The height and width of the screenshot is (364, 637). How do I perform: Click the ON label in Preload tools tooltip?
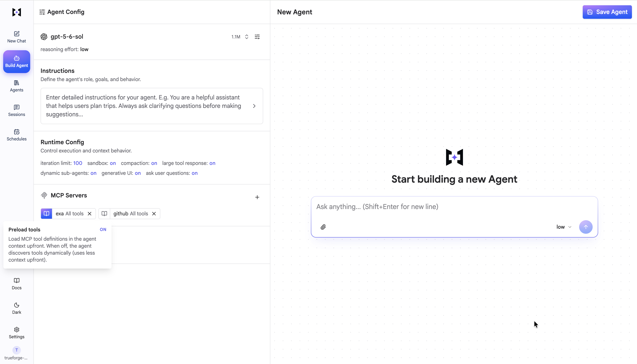(x=103, y=230)
